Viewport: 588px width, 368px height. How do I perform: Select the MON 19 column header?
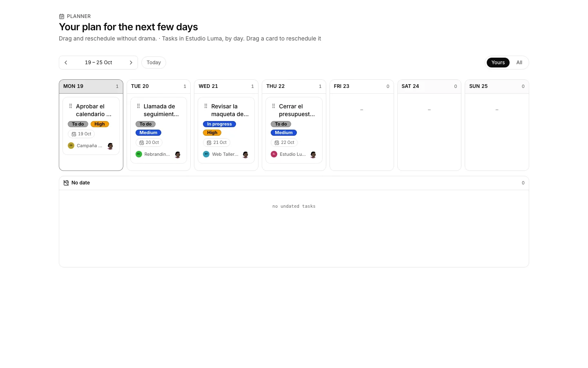[91, 86]
